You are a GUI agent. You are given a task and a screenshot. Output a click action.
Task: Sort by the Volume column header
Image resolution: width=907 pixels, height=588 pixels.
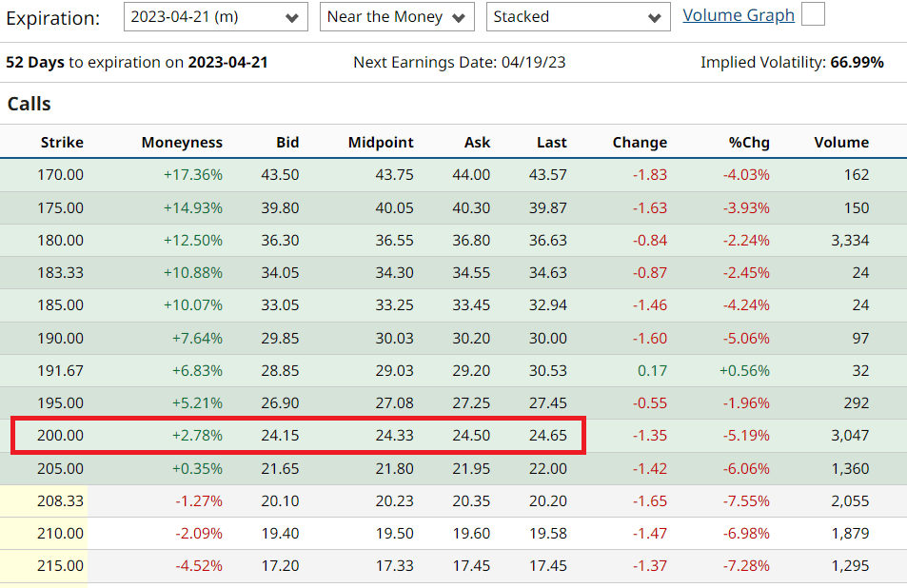tap(841, 143)
